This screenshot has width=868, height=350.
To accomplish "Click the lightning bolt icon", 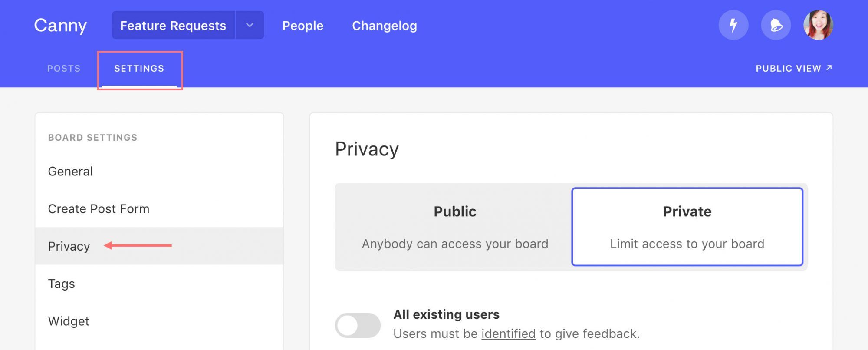I will [x=733, y=25].
